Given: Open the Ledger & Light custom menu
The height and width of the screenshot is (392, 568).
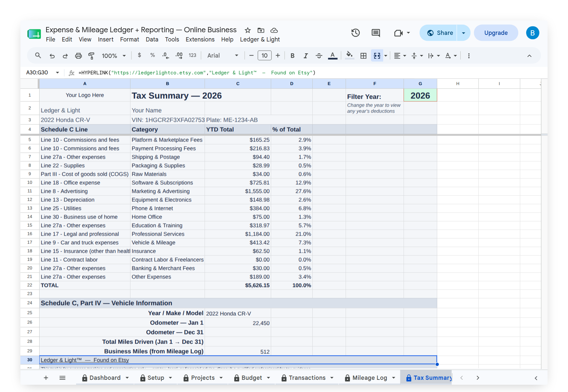Looking at the screenshot, I should pyautogui.click(x=260, y=39).
